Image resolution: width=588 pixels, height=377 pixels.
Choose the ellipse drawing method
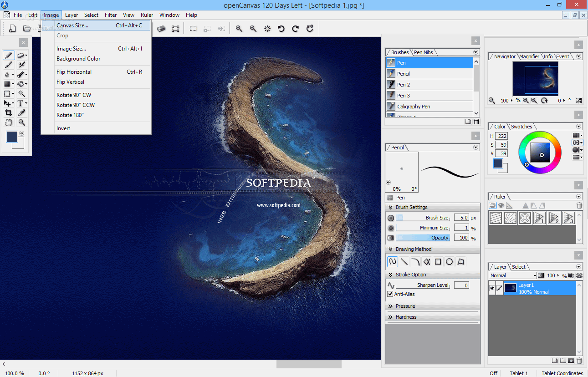(x=449, y=262)
